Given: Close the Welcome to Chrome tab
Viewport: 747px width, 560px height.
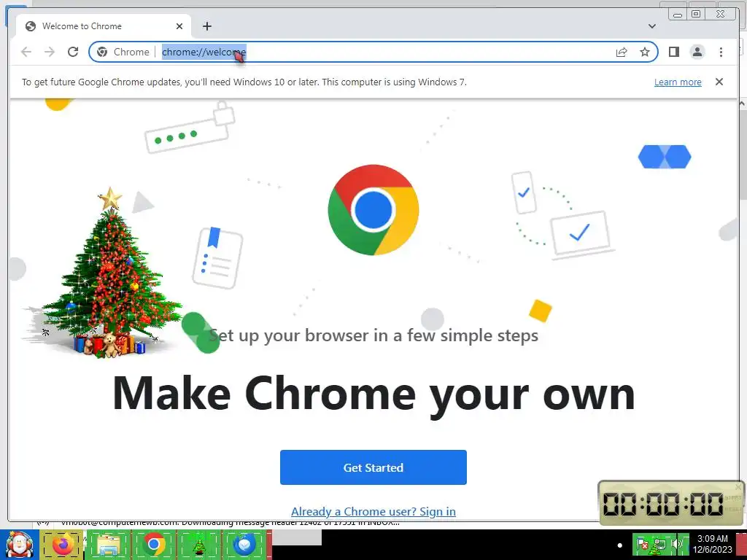Looking at the screenshot, I should pos(179,26).
